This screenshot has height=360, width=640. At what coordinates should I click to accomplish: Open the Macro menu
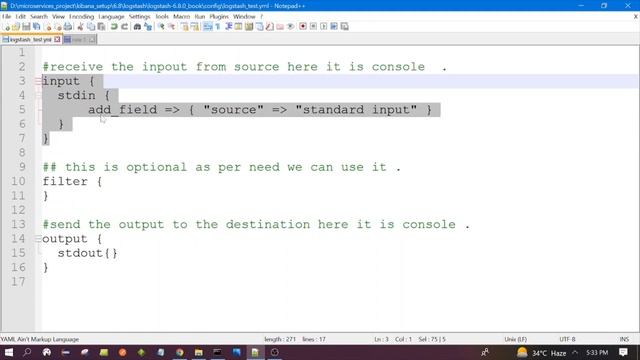point(181,17)
